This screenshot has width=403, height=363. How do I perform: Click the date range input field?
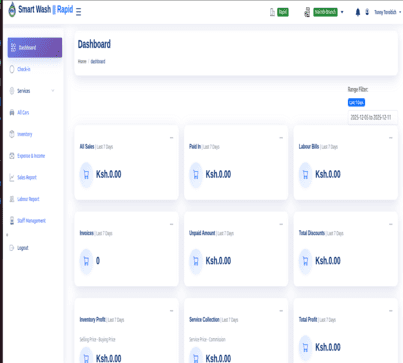tap(373, 117)
